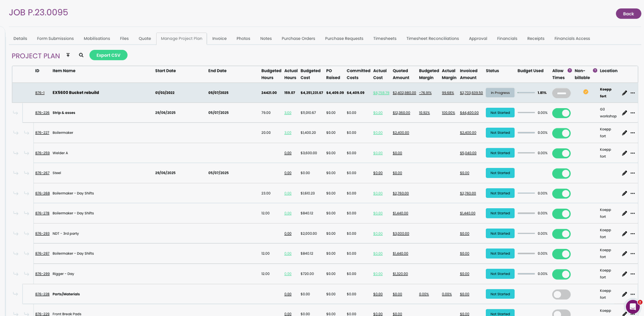Click the Export CSV button
The width and height of the screenshot is (644, 316).
coord(108,55)
